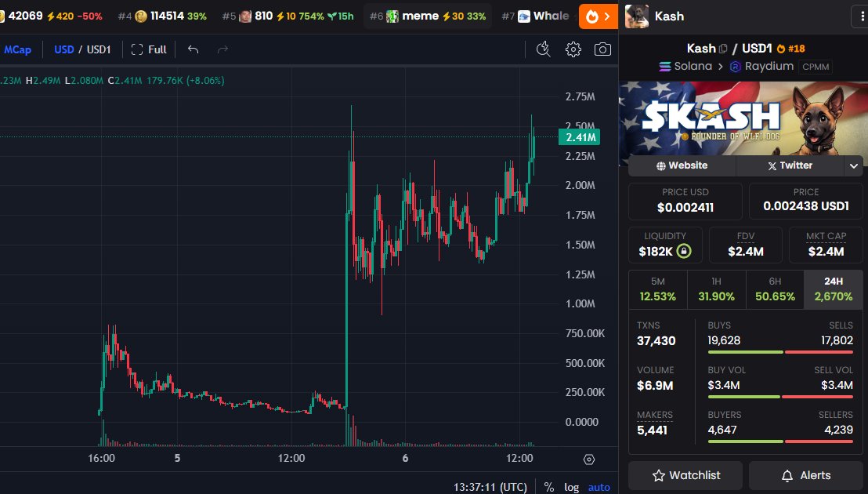Open the Kash avatar thumbnail
The height and width of the screenshot is (494, 868).
coord(637,16)
